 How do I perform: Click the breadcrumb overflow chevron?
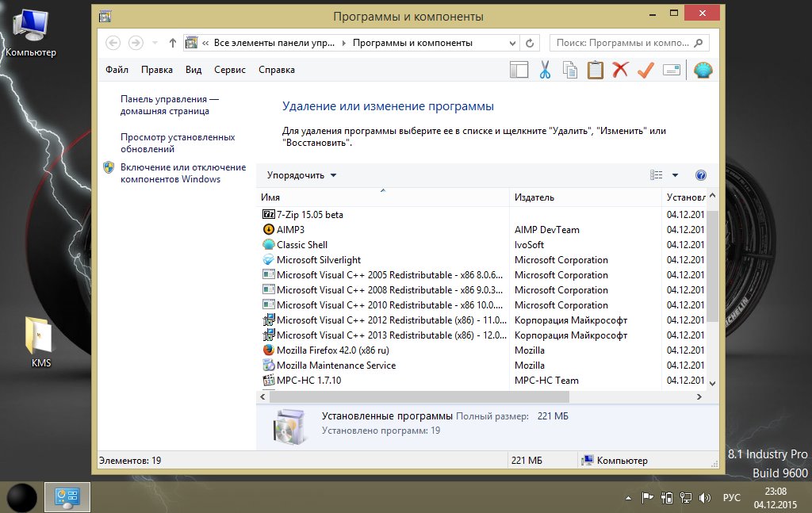pyautogui.click(x=205, y=43)
